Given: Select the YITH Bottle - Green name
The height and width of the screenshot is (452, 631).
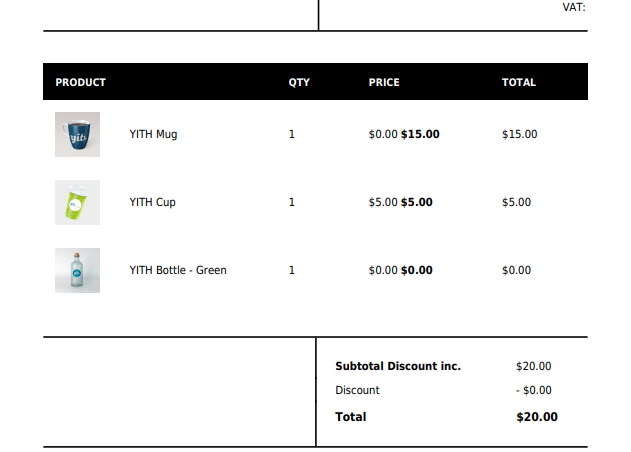Looking at the screenshot, I should [x=178, y=270].
